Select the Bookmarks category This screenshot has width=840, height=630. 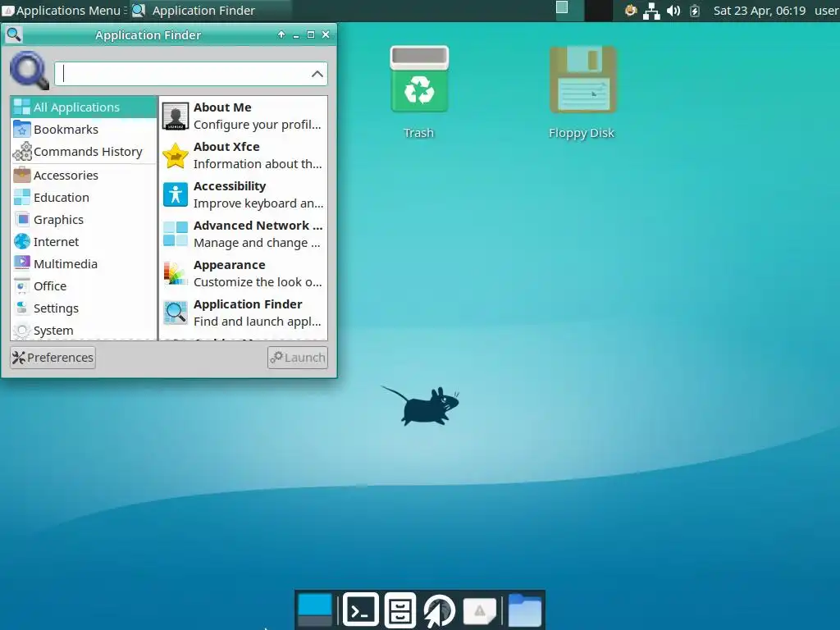(x=84, y=130)
